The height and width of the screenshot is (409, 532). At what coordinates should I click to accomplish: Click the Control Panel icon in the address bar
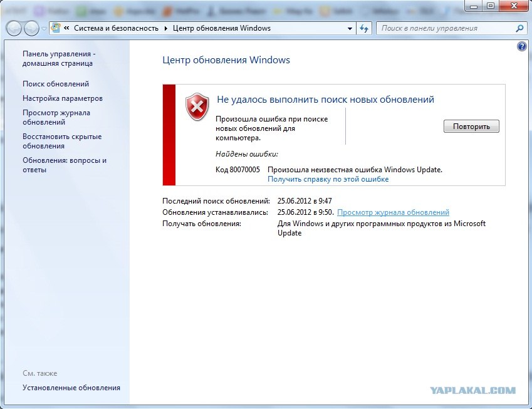click(56, 28)
